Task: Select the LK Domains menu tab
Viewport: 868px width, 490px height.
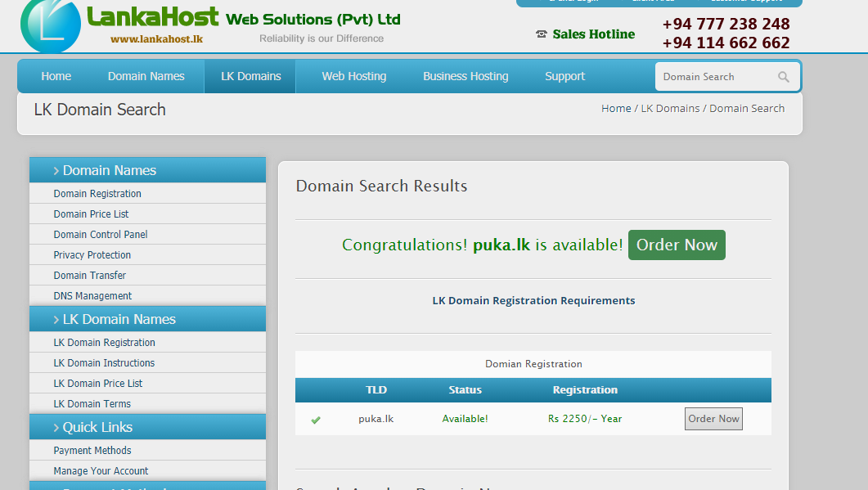Action: [x=251, y=76]
